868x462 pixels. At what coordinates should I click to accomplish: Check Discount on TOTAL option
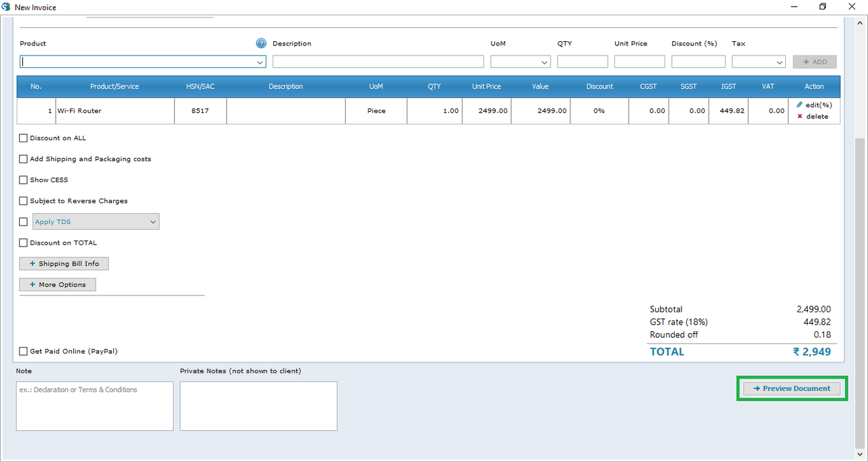(x=24, y=243)
